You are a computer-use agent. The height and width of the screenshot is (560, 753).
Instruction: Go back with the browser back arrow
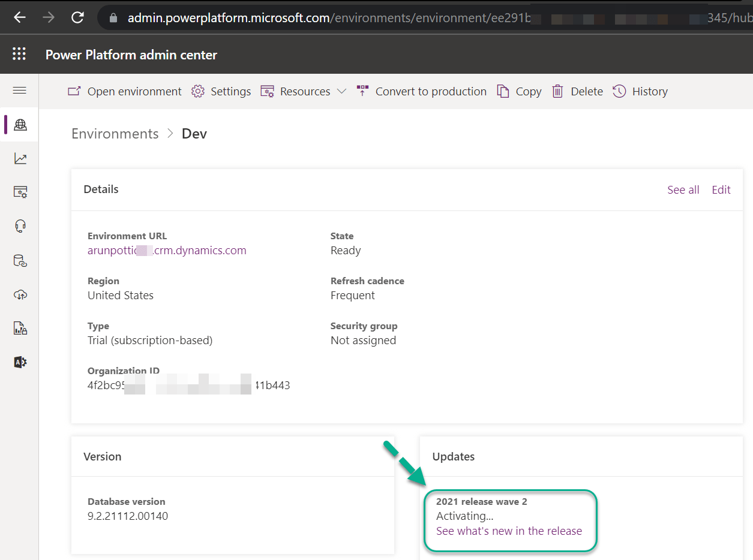[x=20, y=17]
